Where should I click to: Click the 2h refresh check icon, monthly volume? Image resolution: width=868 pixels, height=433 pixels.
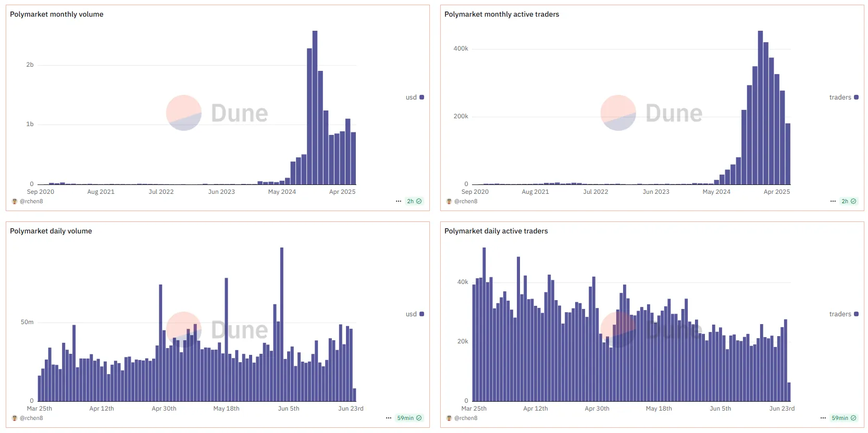(x=419, y=201)
